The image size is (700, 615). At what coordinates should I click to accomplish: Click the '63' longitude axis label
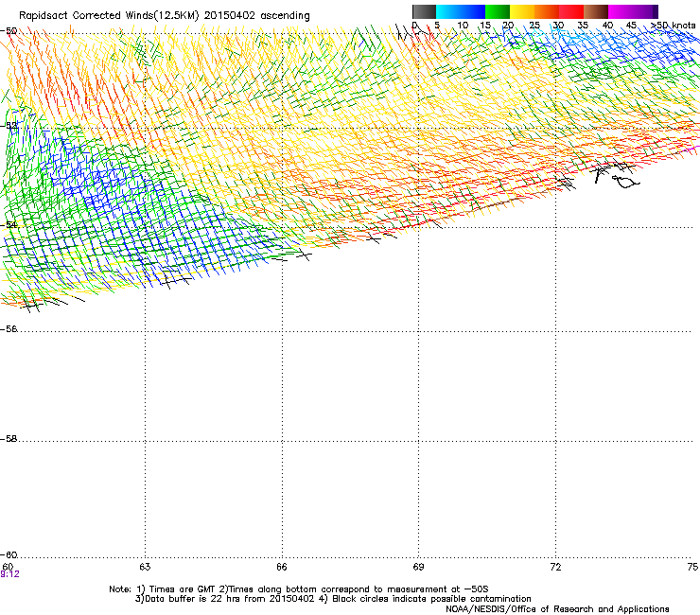pyautogui.click(x=145, y=567)
